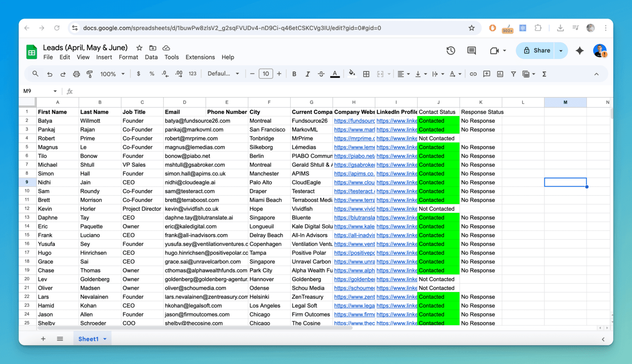This screenshot has height=364, width=632.
Task: Click the insert chart icon
Action: [500, 74]
